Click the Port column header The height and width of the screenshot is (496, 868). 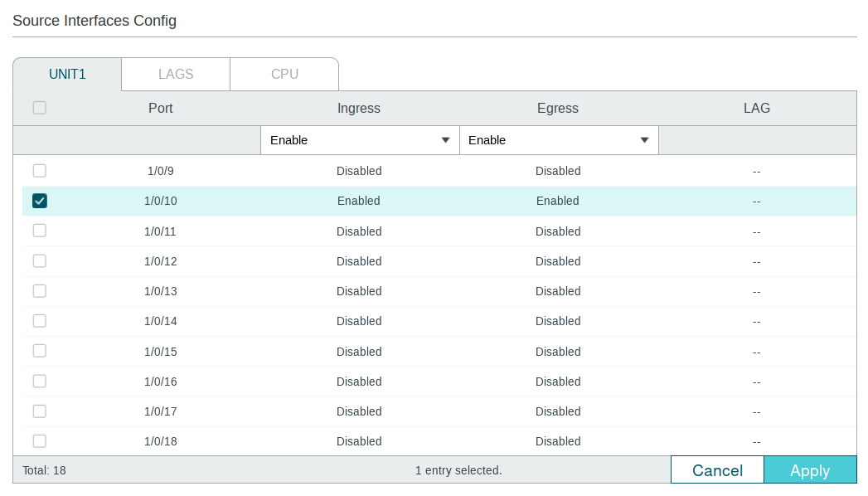click(161, 108)
